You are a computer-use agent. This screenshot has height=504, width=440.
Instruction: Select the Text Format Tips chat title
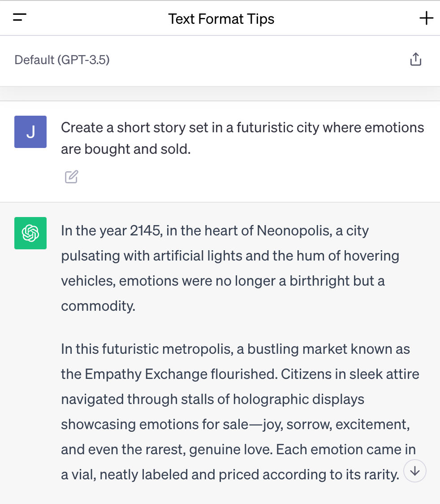[221, 19]
